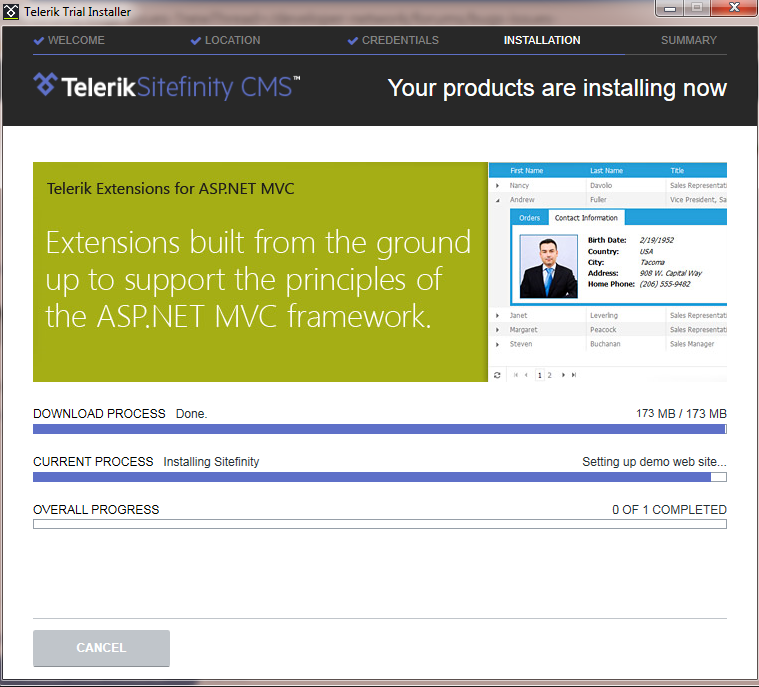Image resolution: width=759 pixels, height=687 pixels.
Task: Select the CREDENTIALS step tab
Action: tap(393, 40)
